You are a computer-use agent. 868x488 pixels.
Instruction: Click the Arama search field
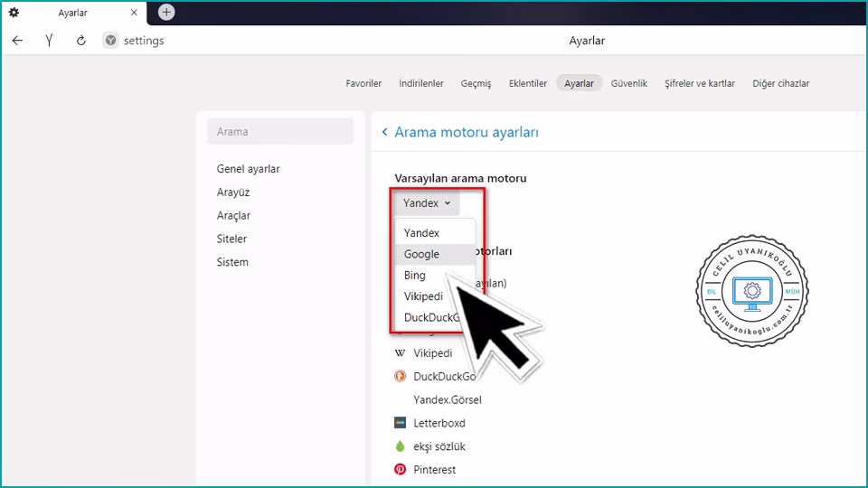(280, 132)
